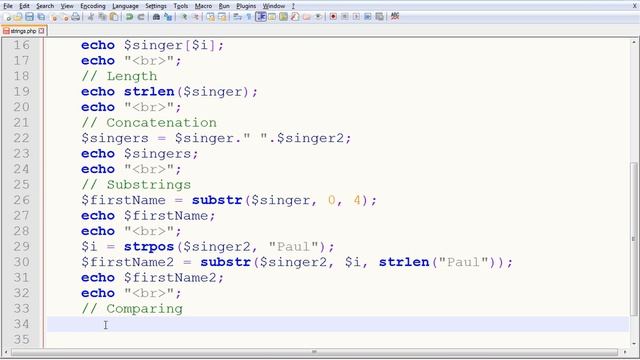The image size is (640, 360).
Task: Open the ? help menu
Action: (293, 6)
